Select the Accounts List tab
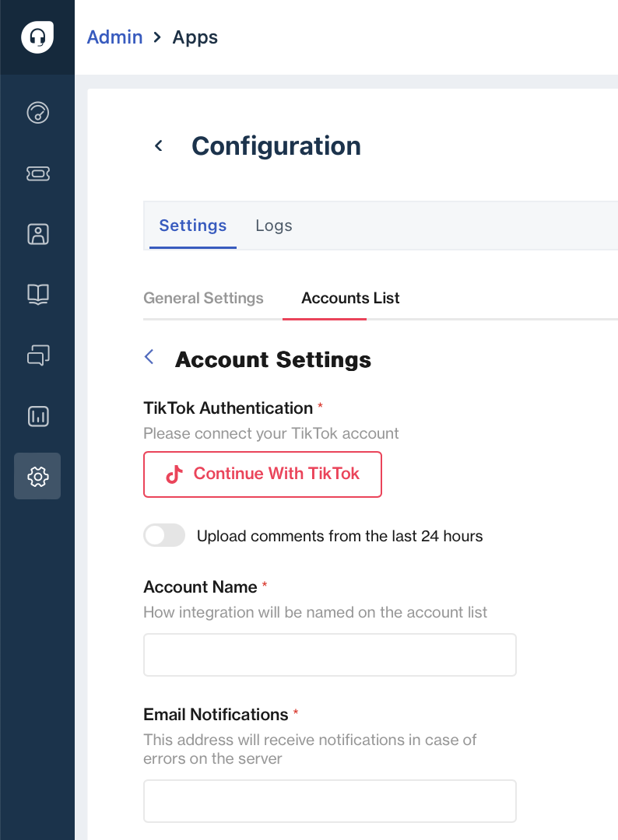 click(x=350, y=298)
